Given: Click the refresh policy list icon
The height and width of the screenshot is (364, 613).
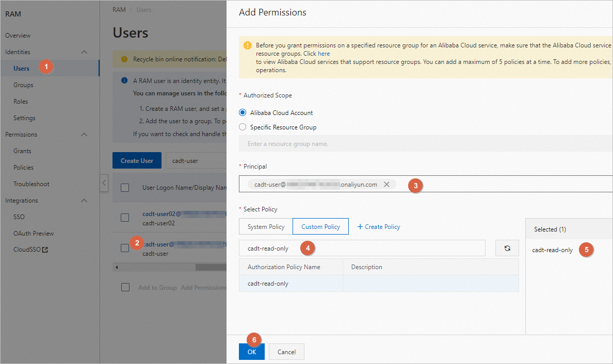Looking at the screenshot, I should [507, 248].
